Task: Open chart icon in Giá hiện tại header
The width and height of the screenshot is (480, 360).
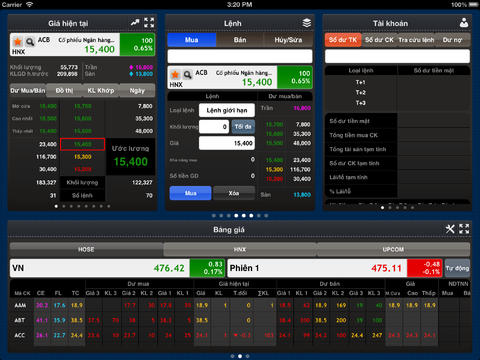Action: [x=135, y=23]
